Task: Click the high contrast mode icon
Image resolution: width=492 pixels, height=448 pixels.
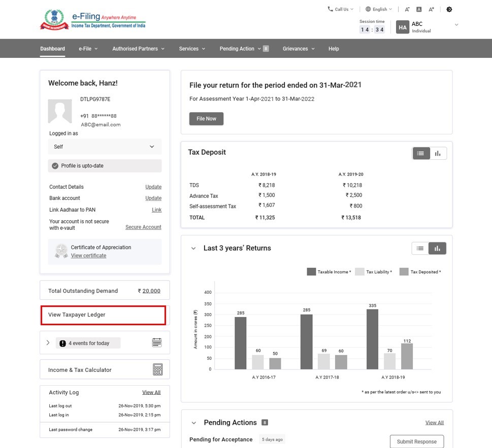Action: 449,9
